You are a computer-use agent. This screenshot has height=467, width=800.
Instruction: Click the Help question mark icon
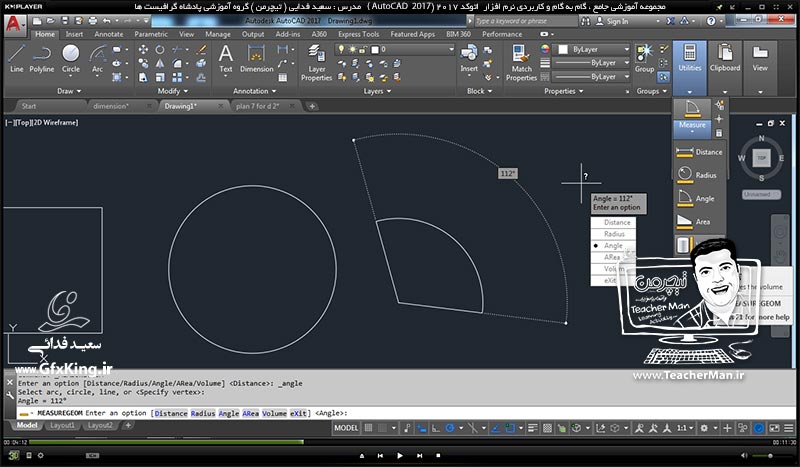coord(711,21)
